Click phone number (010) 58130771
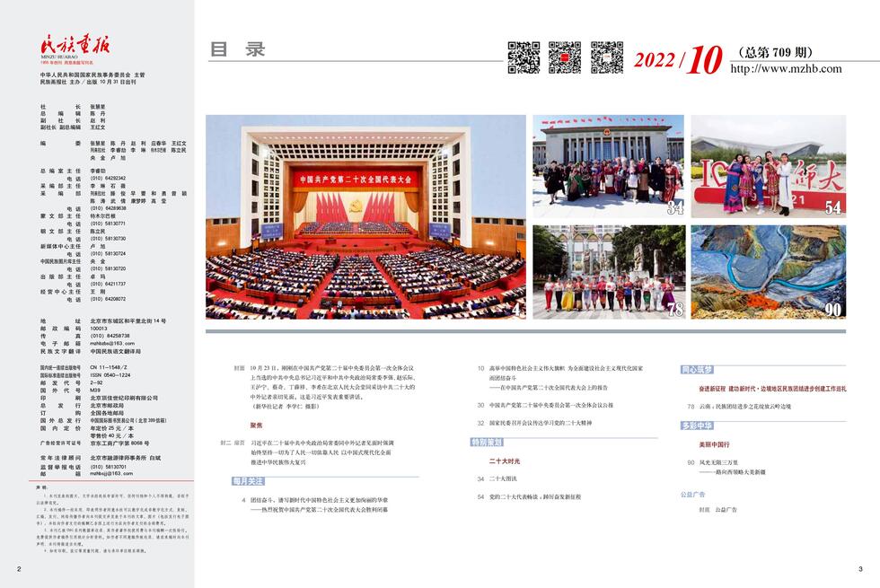The width and height of the screenshot is (880, 588). tap(108, 224)
